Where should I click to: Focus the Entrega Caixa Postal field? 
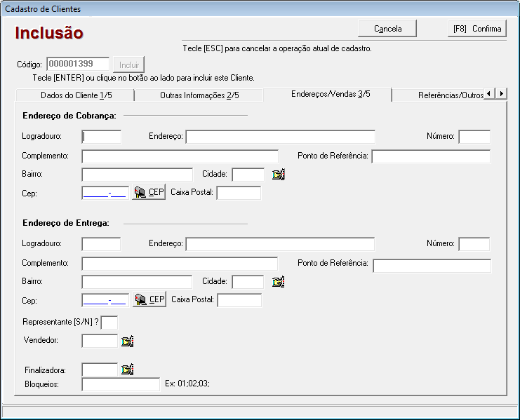tap(239, 300)
